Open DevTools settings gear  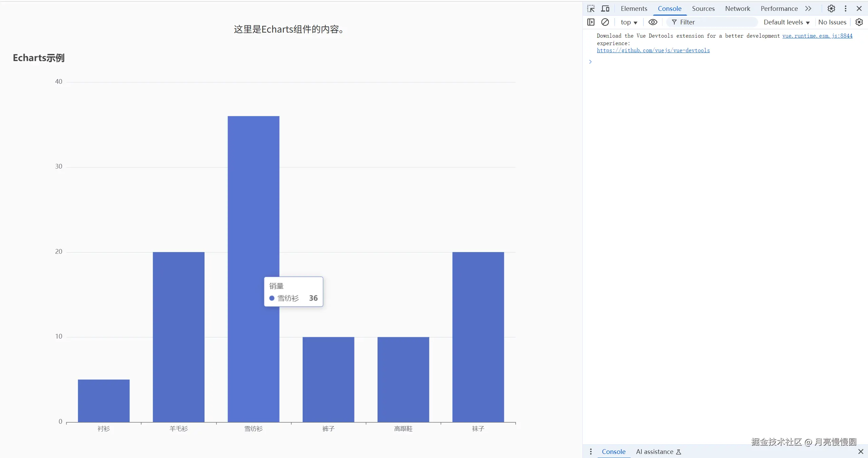[x=831, y=8]
